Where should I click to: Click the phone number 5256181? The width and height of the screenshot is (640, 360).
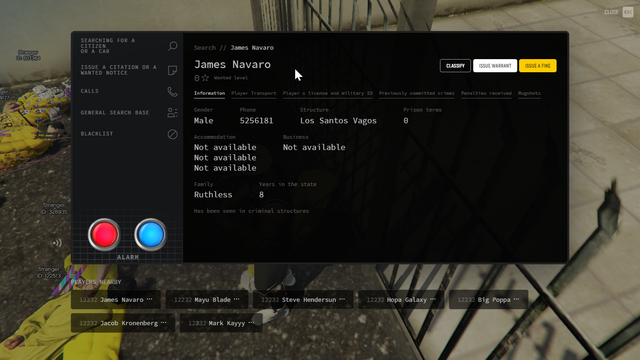point(256,121)
